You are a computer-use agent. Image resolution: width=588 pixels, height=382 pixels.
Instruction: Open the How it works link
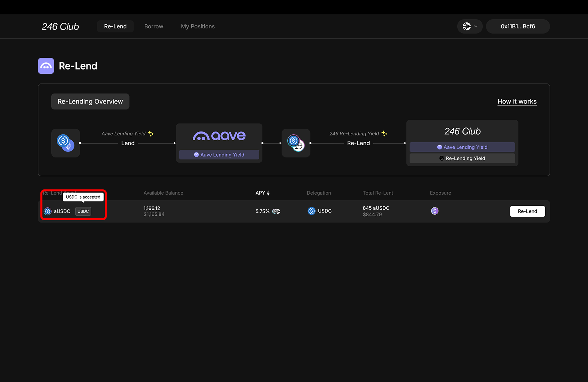click(517, 101)
